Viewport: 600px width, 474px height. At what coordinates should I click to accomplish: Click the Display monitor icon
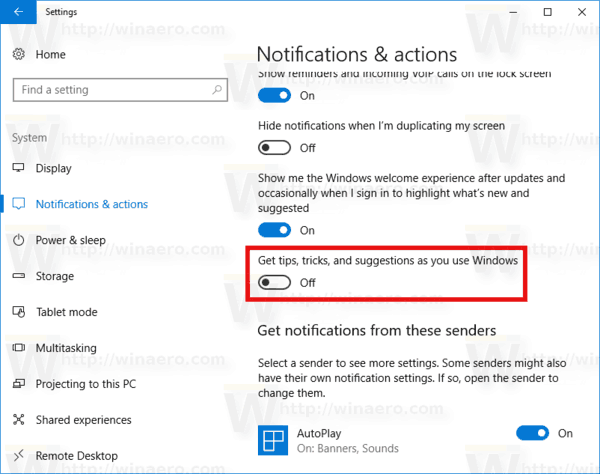tap(18, 168)
